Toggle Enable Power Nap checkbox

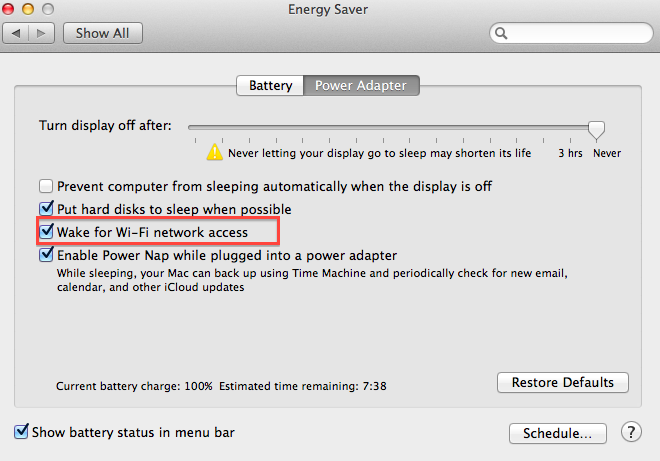46,254
